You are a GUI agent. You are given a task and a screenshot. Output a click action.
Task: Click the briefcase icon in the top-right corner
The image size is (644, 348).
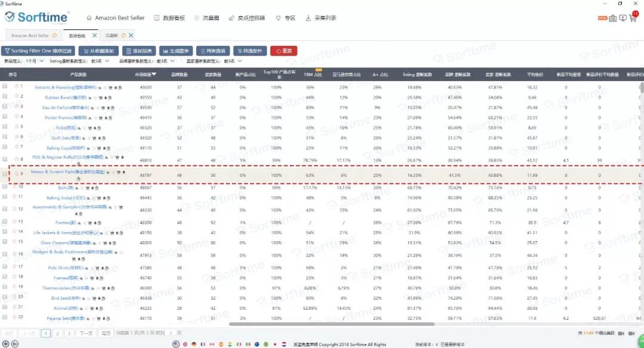coord(614,19)
